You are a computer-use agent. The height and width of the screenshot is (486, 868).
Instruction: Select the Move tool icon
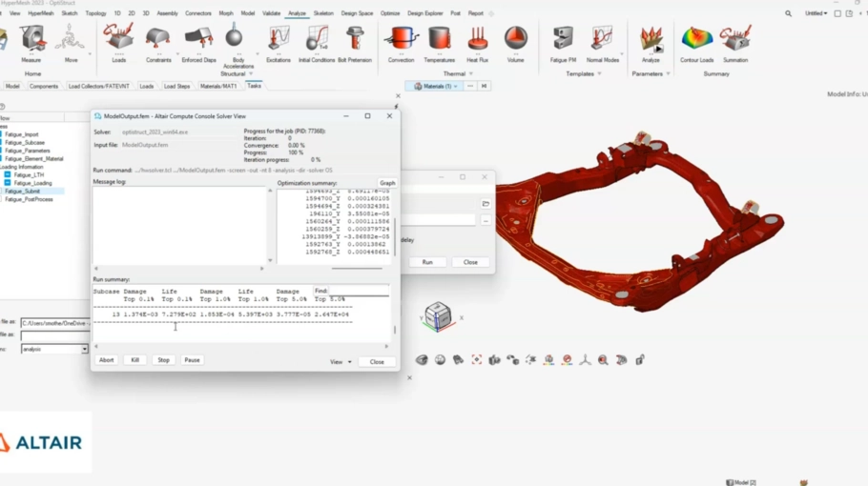coord(71,39)
